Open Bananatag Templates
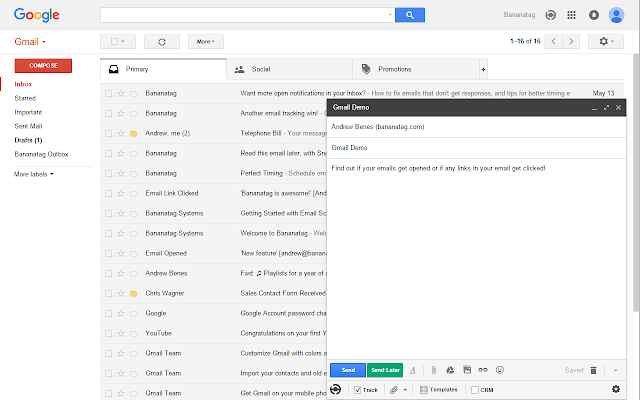 coord(439,390)
